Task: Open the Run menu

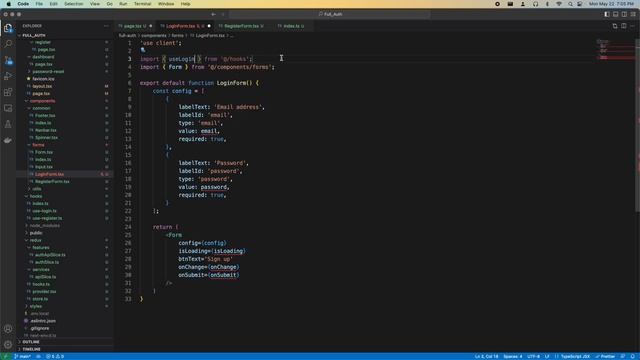Action: pos(123,4)
